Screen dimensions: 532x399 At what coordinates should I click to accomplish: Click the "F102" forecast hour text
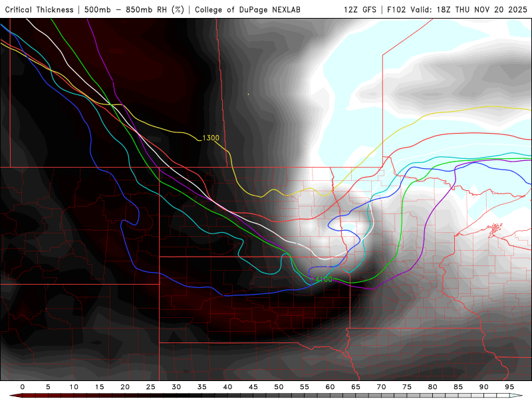396,10
